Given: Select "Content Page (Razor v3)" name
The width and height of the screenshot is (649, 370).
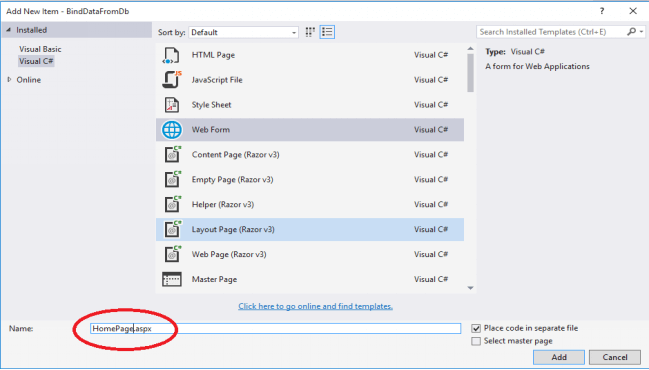Looking at the screenshot, I should point(236,154).
